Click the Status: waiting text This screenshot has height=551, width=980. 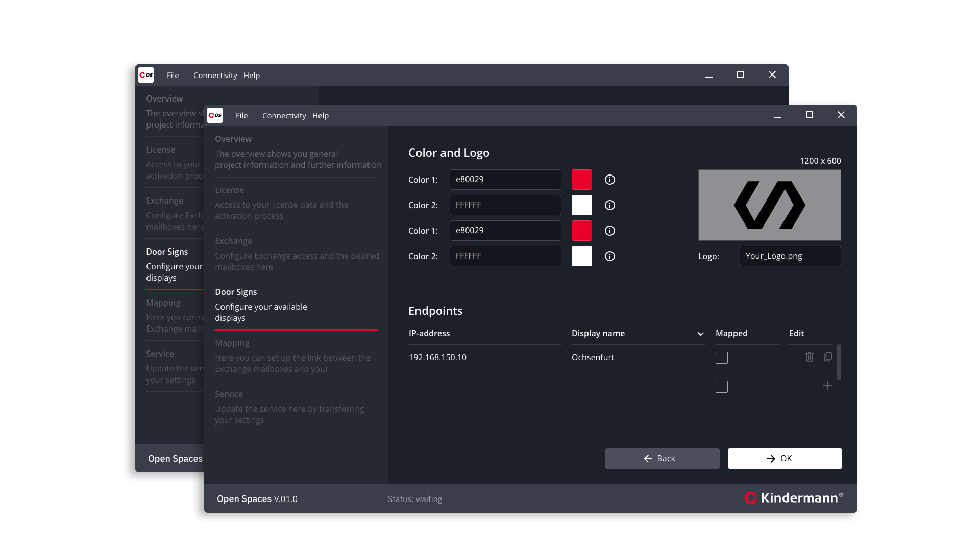[x=415, y=499]
